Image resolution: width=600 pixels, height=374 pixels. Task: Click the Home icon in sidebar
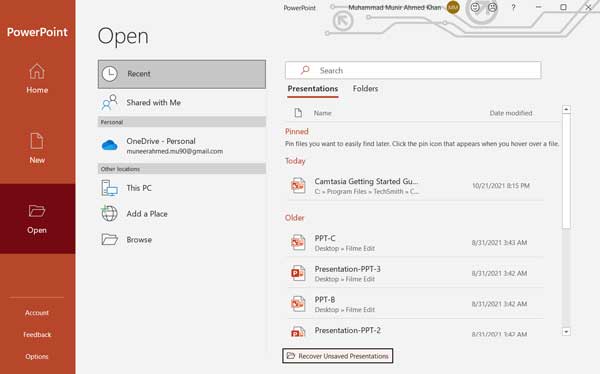click(x=37, y=72)
